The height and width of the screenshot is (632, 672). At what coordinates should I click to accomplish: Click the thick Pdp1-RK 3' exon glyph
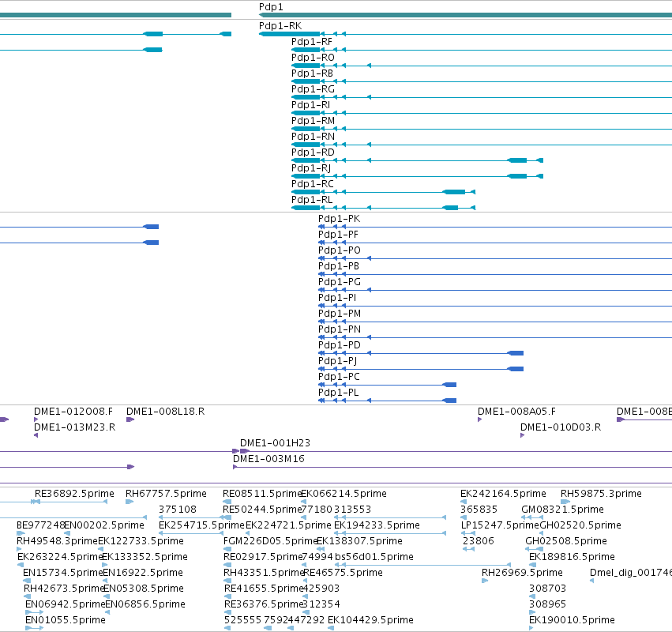pos(289,34)
